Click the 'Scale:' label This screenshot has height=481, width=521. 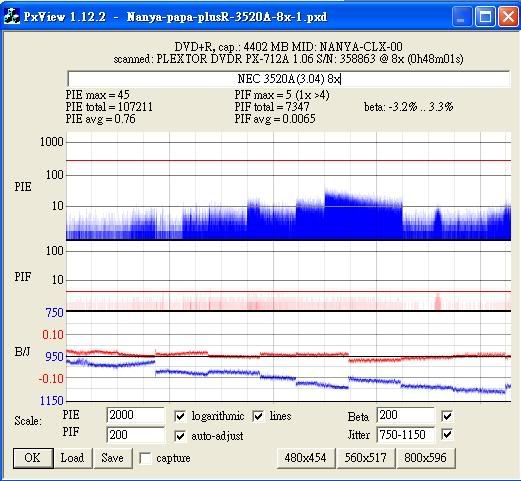(x=28, y=421)
